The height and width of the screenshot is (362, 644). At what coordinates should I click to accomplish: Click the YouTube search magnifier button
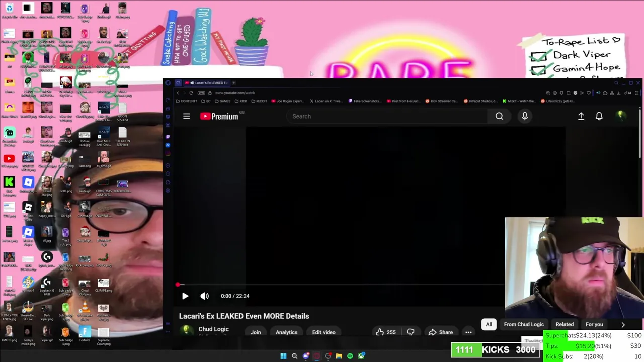click(499, 116)
